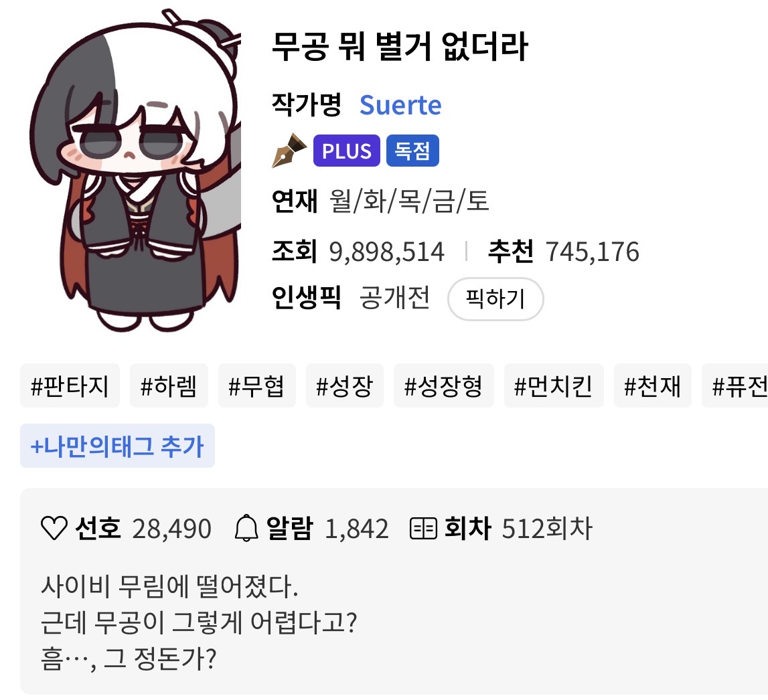The width and height of the screenshot is (768, 700).
Task: Click the heart icon next to 선호
Action: [54, 529]
